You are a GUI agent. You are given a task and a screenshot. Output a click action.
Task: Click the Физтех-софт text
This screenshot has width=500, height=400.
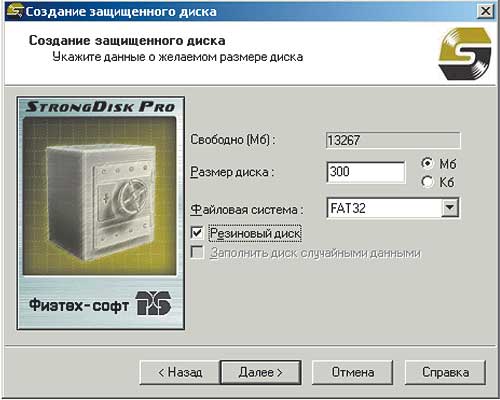[x=79, y=305]
